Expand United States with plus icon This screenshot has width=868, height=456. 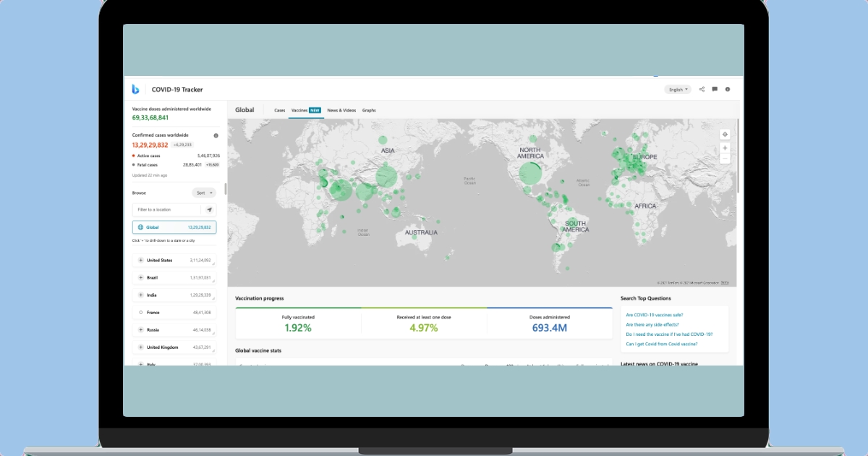point(140,260)
